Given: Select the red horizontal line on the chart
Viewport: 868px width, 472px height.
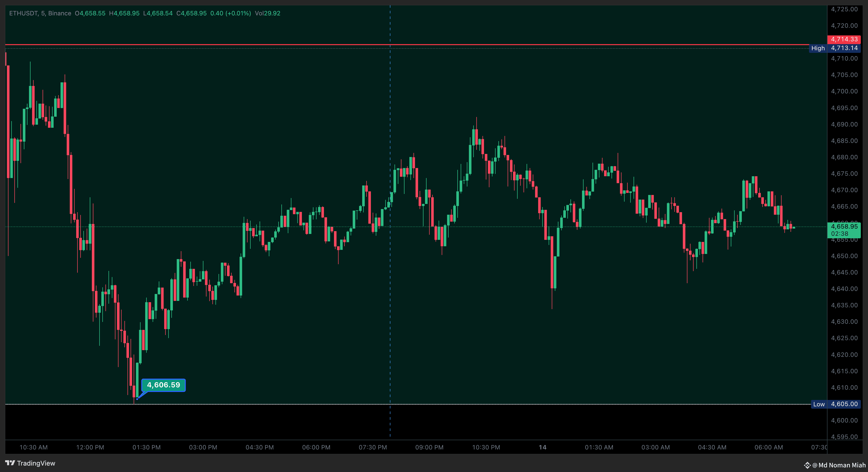Looking at the screenshot, I should (407, 44).
